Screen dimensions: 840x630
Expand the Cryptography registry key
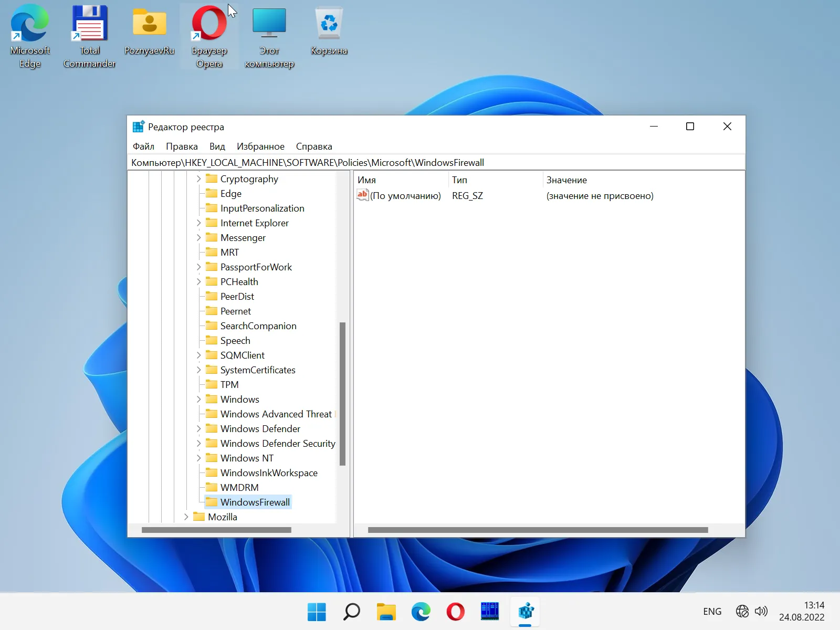(198, 179)
